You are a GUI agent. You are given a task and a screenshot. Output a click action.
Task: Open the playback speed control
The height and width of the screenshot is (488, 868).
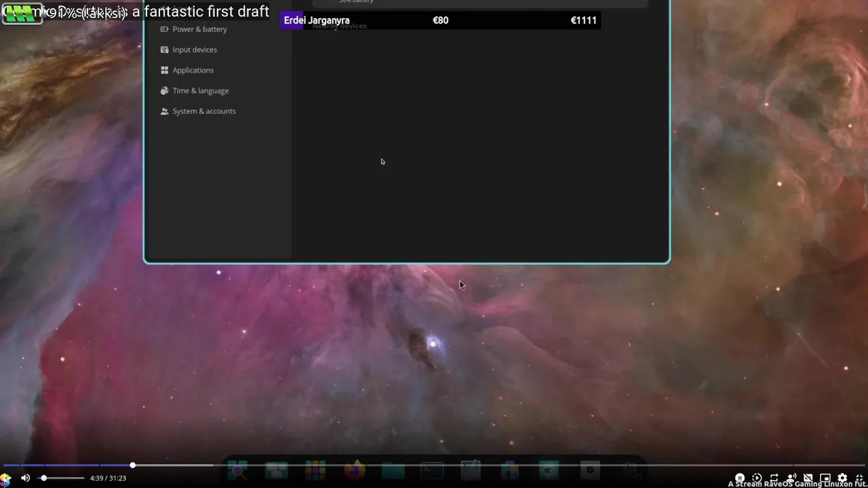pyautogui.click(x=757, y=478)
